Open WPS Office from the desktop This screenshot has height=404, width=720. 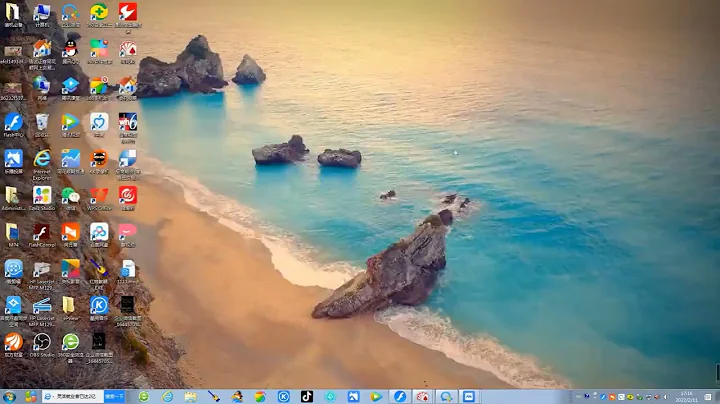(x=99, y=198)
